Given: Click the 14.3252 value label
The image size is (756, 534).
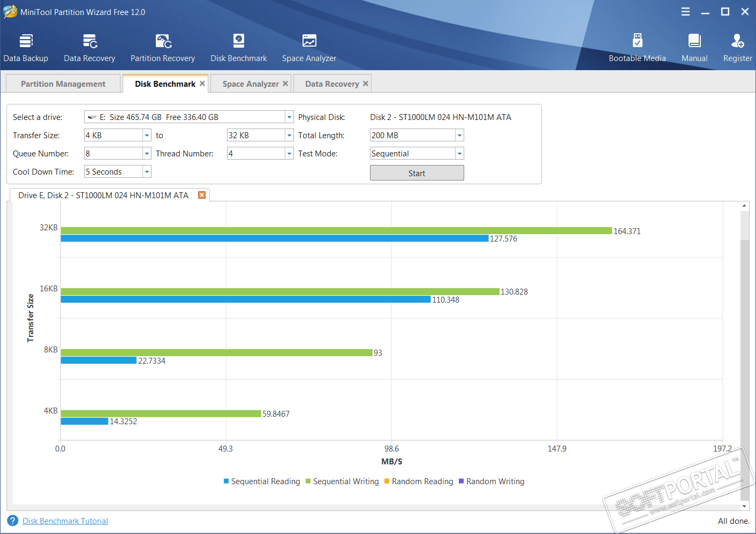Looking at the screenshot, I should point(123,422).
